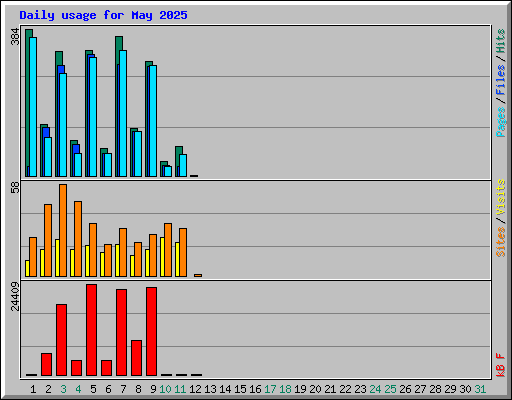Click the cyan pages bar for day 5
Screen dimensions: 512x400
point(93,117)
